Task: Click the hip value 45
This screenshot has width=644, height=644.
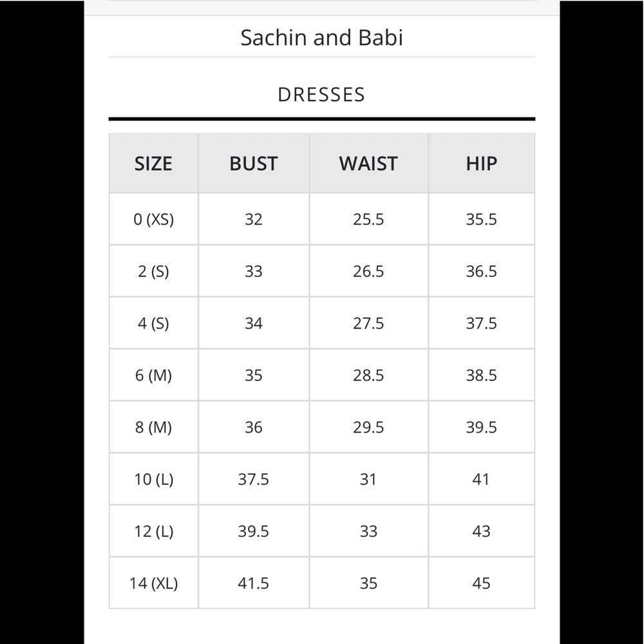Action: pos(481,583)
